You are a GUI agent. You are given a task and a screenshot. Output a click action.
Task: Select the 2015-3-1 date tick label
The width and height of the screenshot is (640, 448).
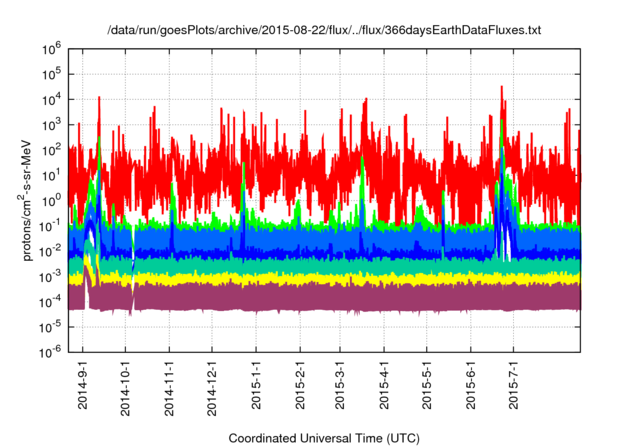tap(340, 386)
